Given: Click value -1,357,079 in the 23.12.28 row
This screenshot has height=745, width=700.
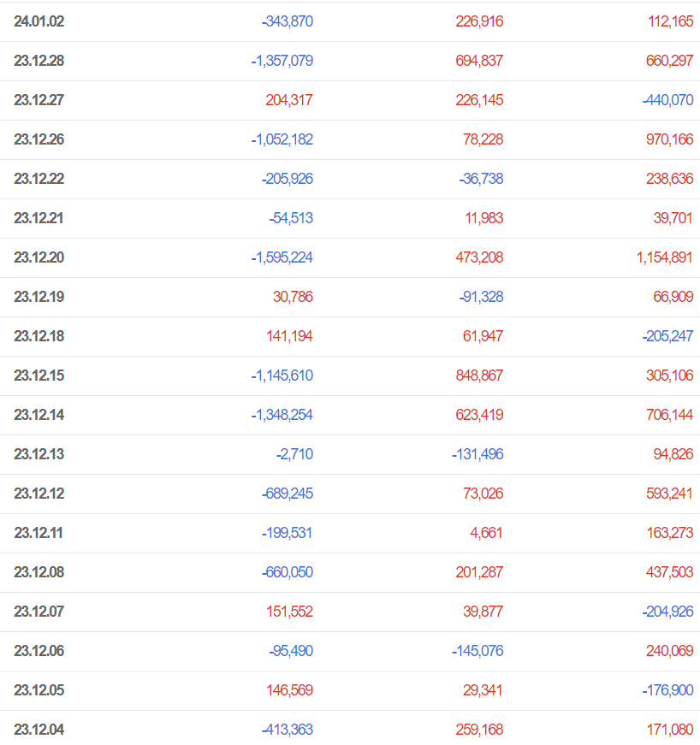Looking at the screenshot, I should [282, 61].
